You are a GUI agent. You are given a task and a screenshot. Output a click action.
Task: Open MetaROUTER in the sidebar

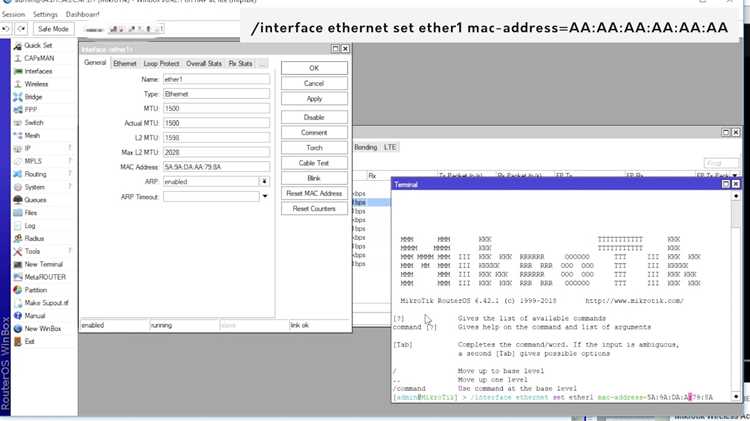pyautogui.click(x=45, y=277)
